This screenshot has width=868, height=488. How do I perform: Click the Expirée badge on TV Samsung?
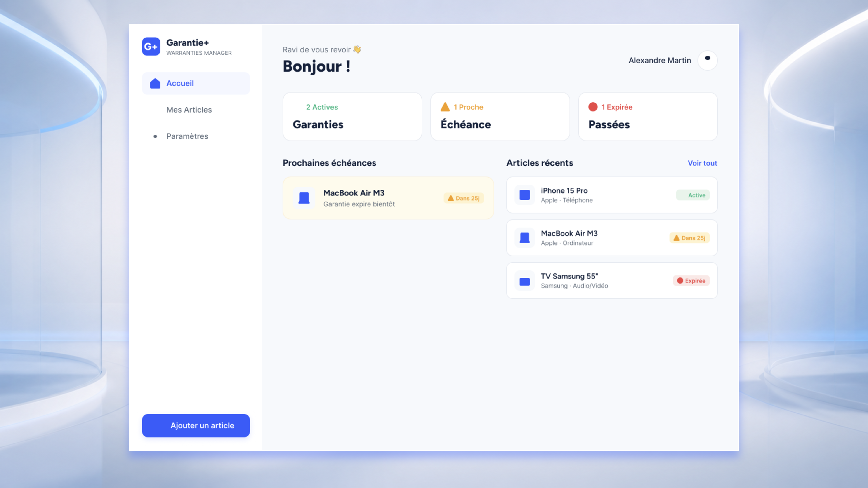point(691,281)
